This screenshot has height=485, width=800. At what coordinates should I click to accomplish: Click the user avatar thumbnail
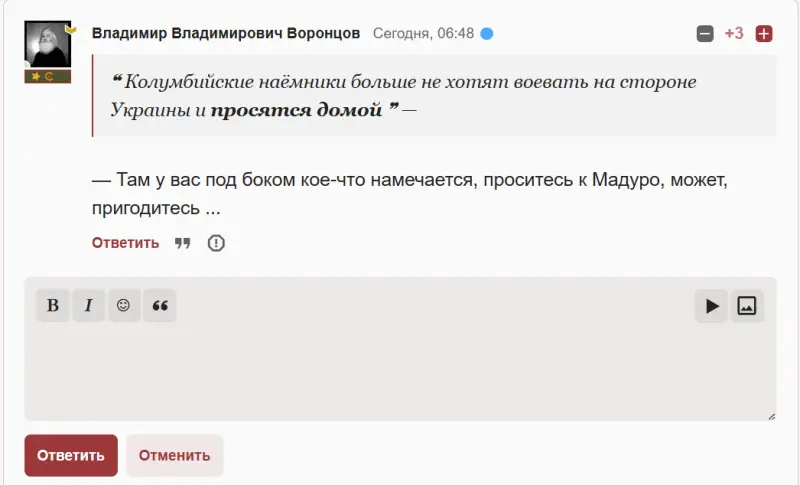pyautogui.click(x=46, y=45)
